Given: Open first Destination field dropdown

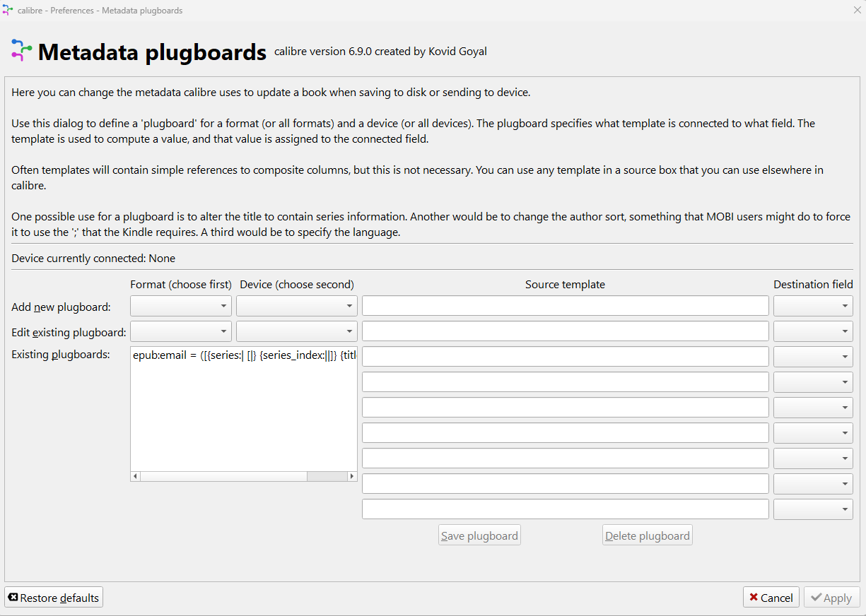Looking at the screenshot, I should [x=813, y=306].
